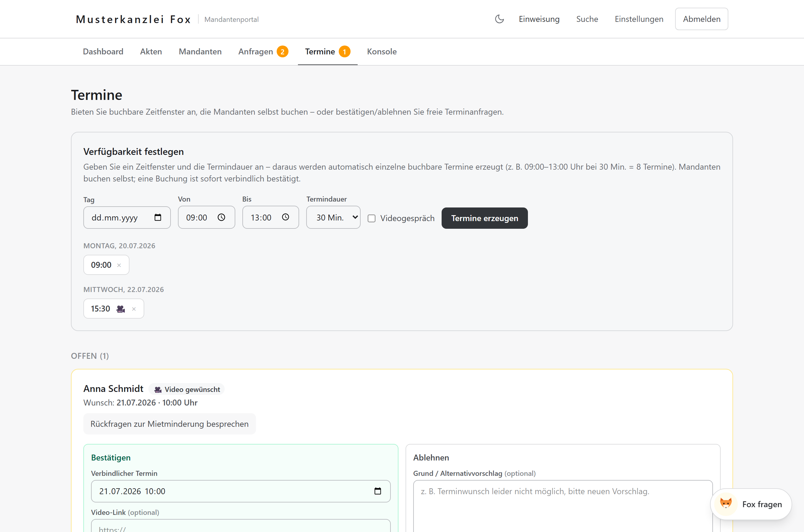Viewport: 804px width, 532px height.
Task: Focus Verbindlicher Termin datetime field
Action: 241,491
